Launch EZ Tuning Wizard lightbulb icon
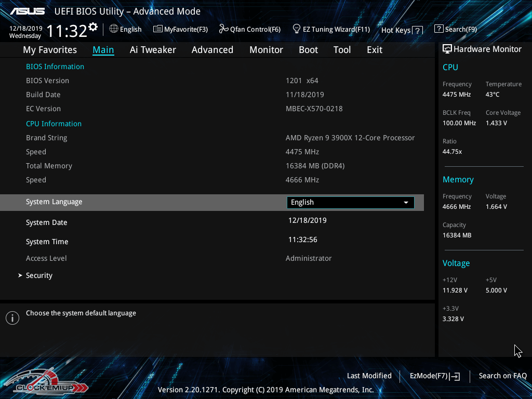The width and height of the screenshot is (532, 399). 297,29
